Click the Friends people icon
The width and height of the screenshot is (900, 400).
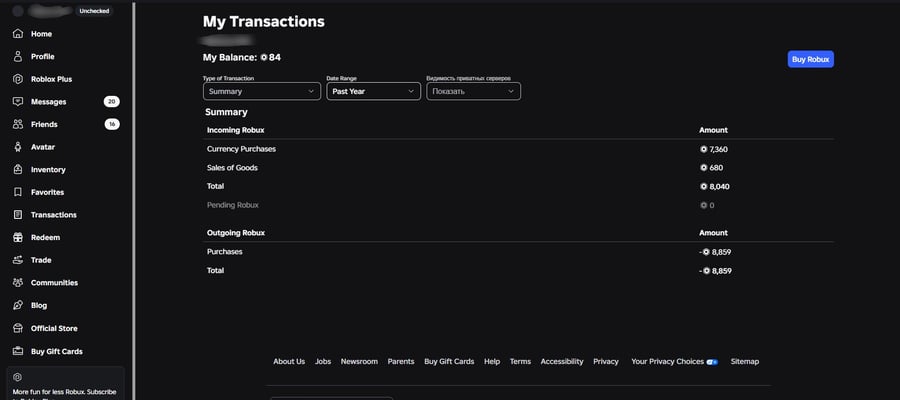18,125
